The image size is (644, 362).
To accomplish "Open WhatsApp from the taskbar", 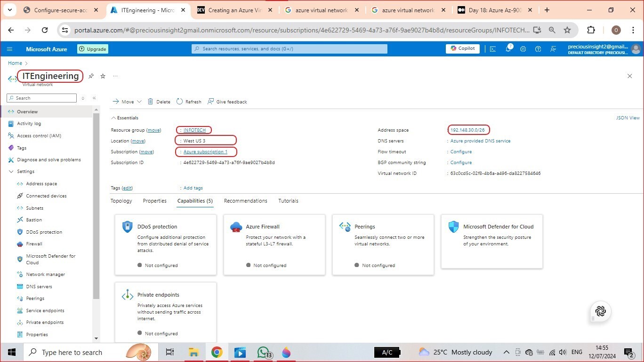I will coord(263,352).
